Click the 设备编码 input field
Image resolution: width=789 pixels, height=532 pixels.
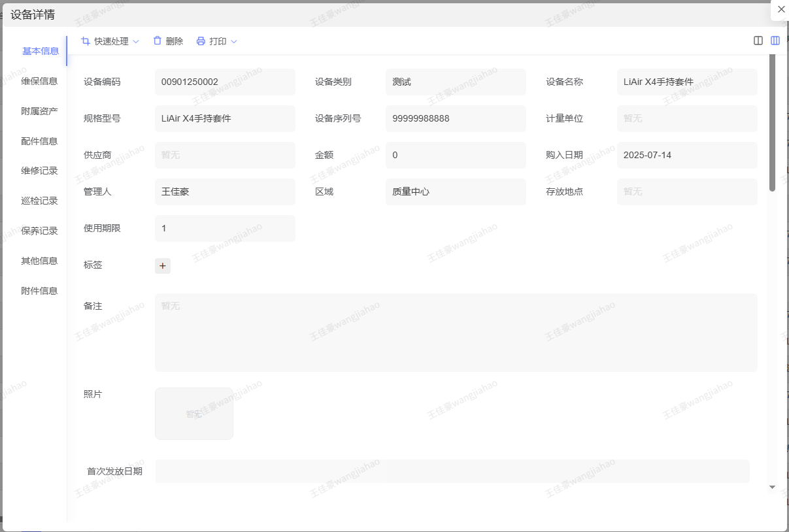click(x=225, y=82)
